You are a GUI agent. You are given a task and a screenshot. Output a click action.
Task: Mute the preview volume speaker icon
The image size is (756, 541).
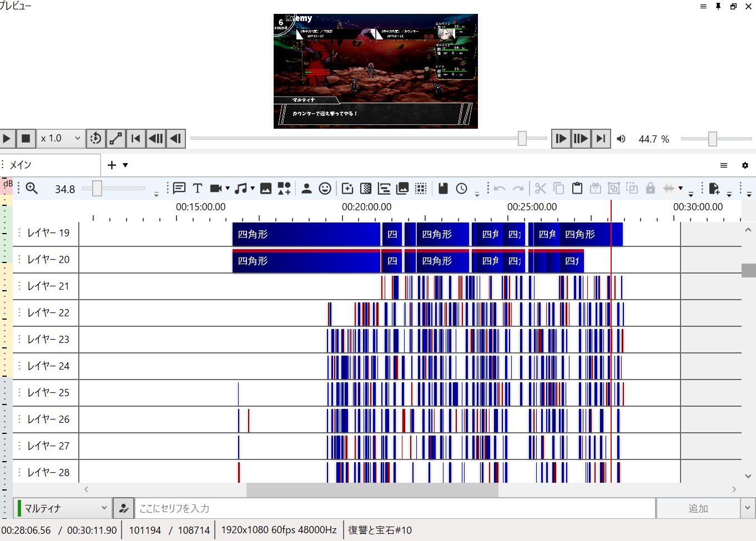[x=621, y=139]
